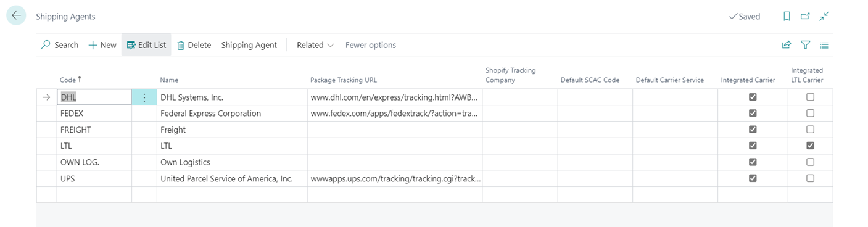The width and height of the screenshot is (868, 227).
Task: Open the Name column header menu
Action: [169, 80]
